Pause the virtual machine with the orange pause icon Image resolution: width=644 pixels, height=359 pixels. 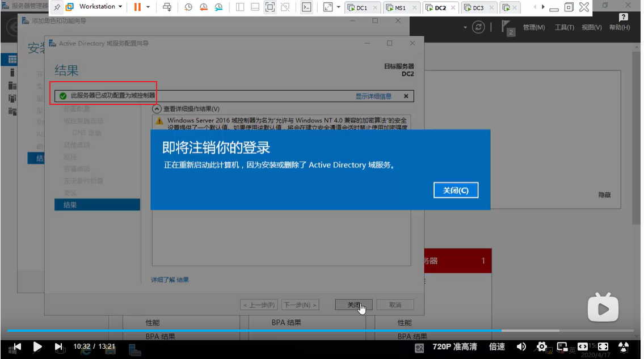click(137, 7)
